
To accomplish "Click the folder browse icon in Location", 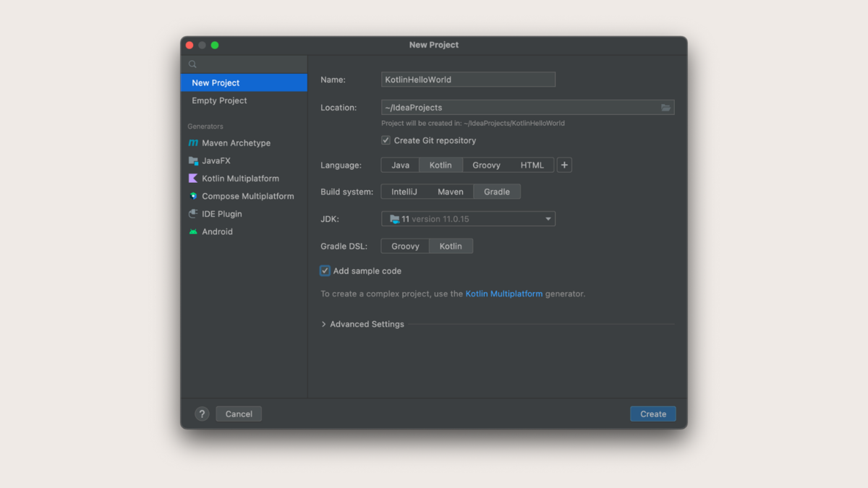I will point(665,108).
